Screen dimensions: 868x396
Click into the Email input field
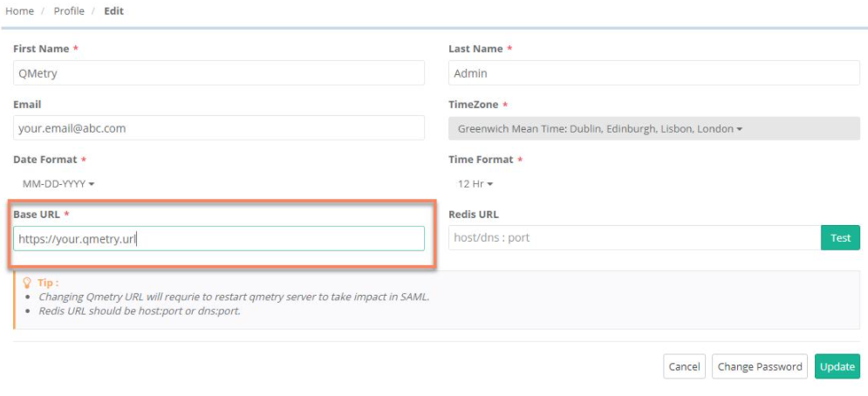tap(219, 128)
